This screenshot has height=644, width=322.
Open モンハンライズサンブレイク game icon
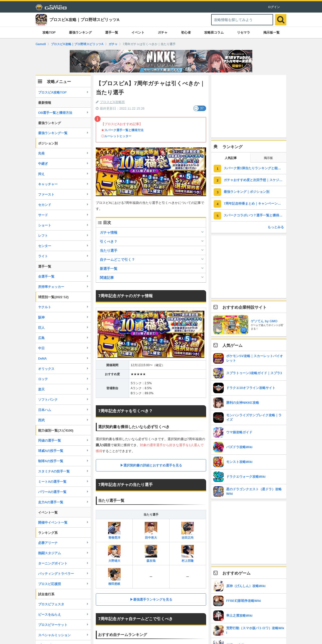[218, 418]
